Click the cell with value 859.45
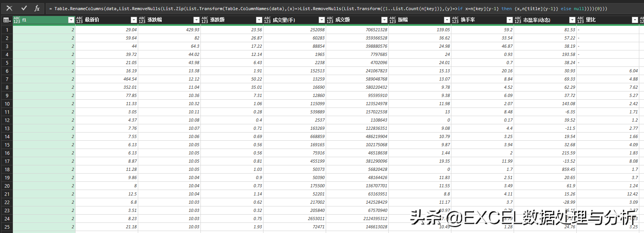This screenshot has width=644, height=233. pyautogui.click(x=545, y=169)
